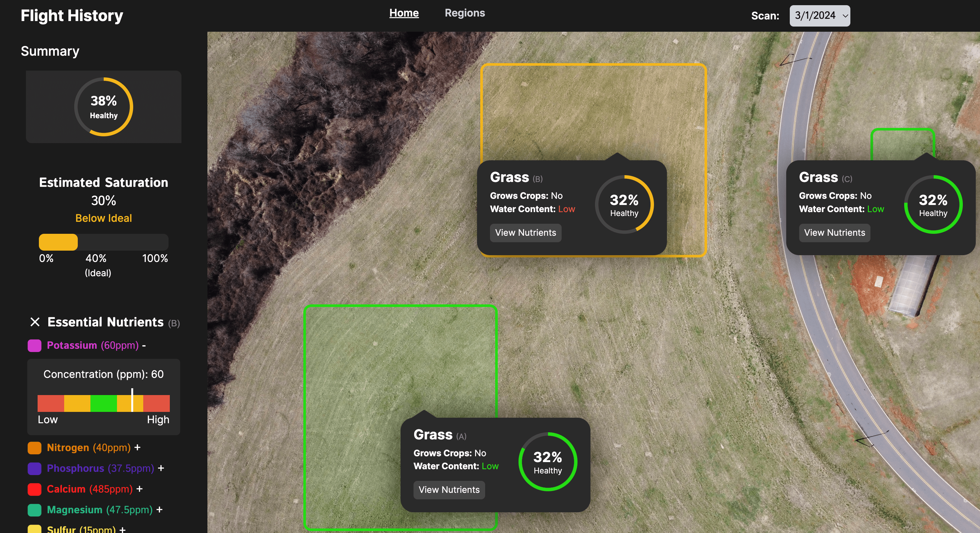Go to the Home tab
Screen dimensions: 980x533
tap(404, 13)
